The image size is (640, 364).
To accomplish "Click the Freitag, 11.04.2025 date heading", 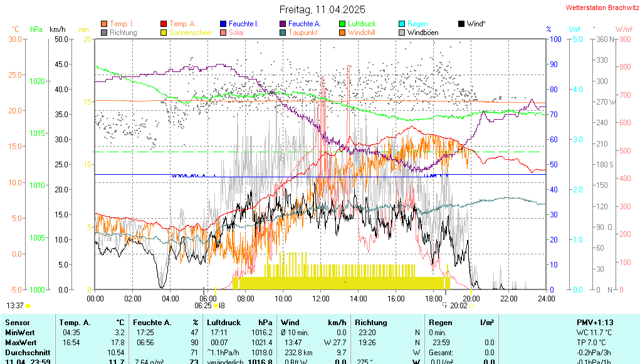I will coord(321,10).
